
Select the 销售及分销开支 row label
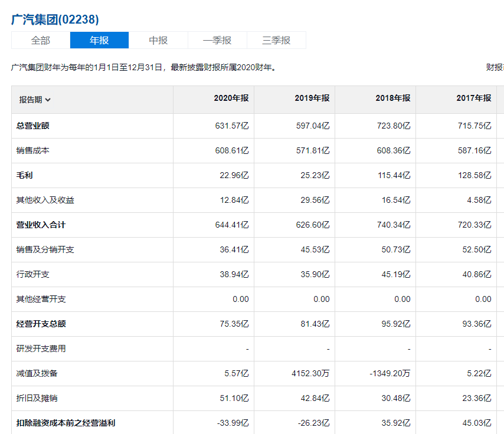point(45,249)
